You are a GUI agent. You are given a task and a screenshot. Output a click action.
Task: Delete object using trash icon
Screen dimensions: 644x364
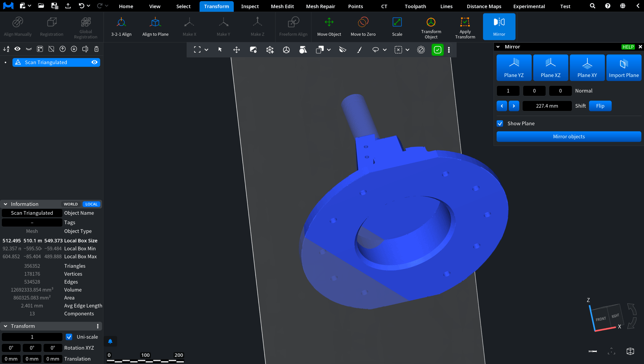pos(96,49)
